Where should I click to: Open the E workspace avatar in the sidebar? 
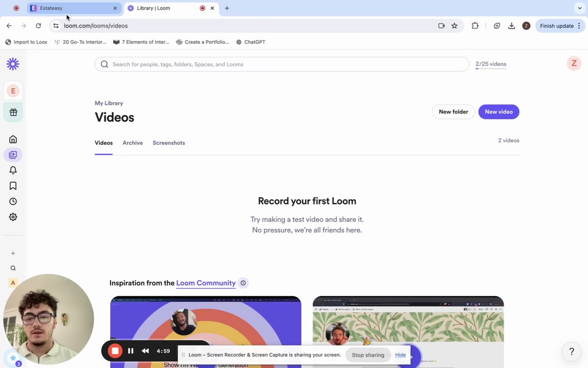click(13, 91)
